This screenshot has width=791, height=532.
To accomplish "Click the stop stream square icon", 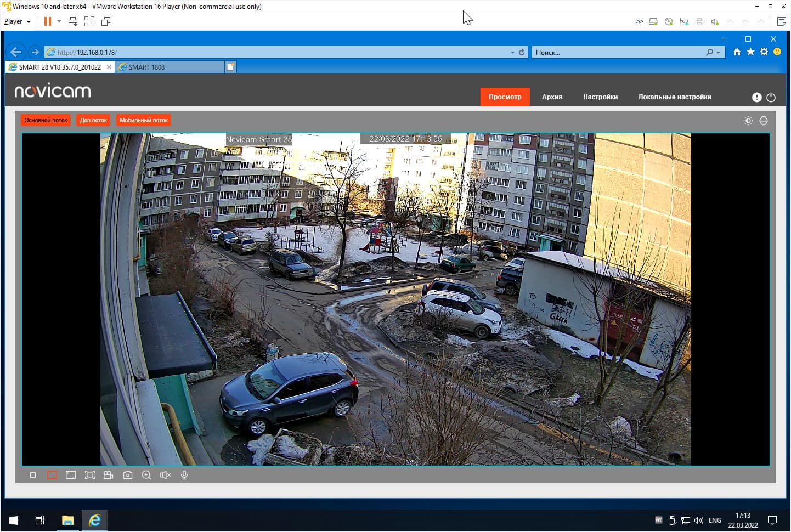I will [x=33, y=475].
